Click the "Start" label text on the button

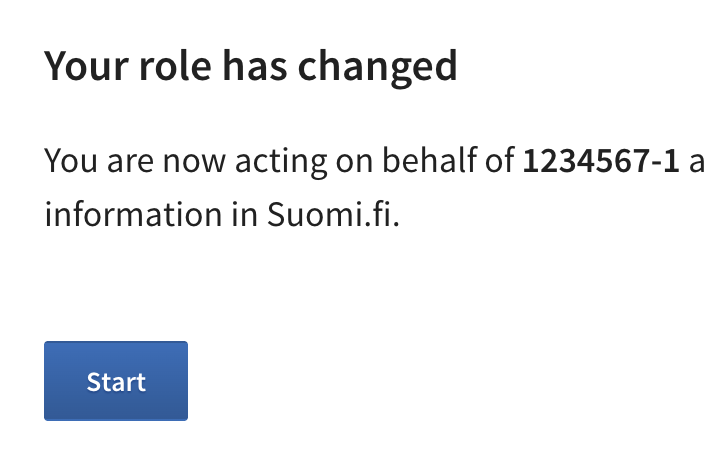[x=116, y=381]
